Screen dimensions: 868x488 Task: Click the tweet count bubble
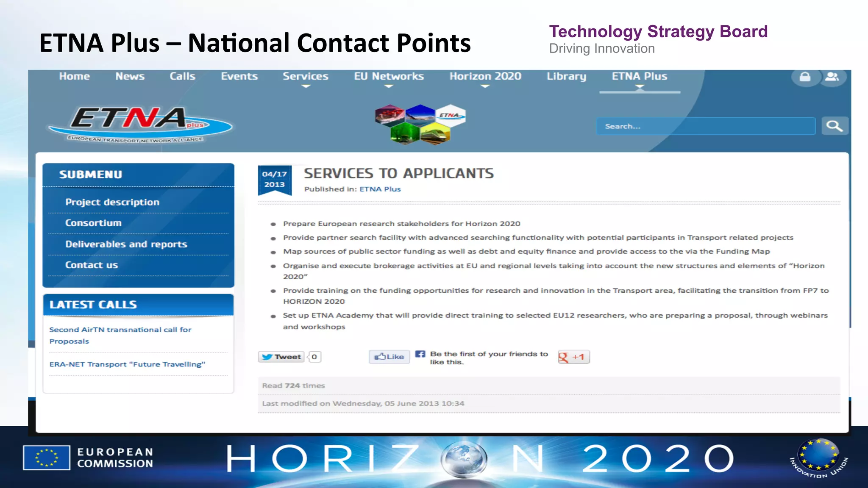coord(314,357)
